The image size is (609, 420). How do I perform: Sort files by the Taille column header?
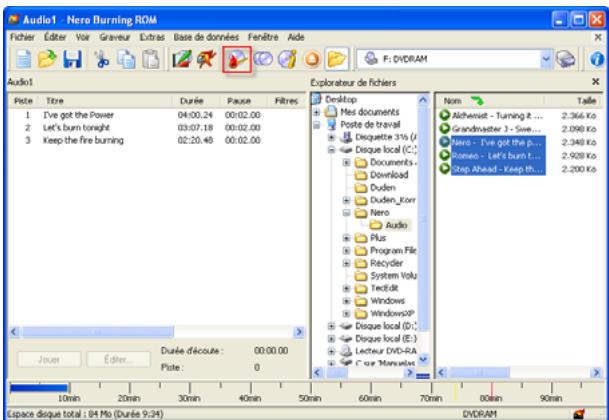[574, 101]
